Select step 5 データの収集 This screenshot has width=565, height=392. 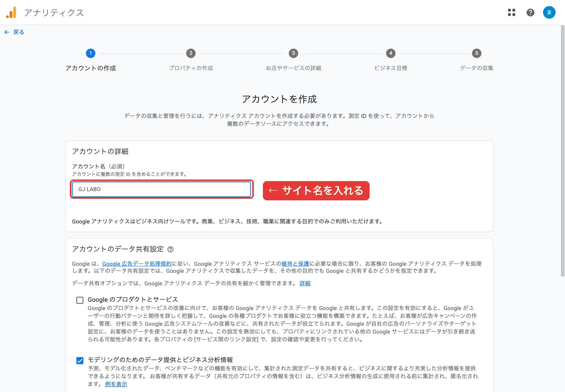click(x=477, y=60)
